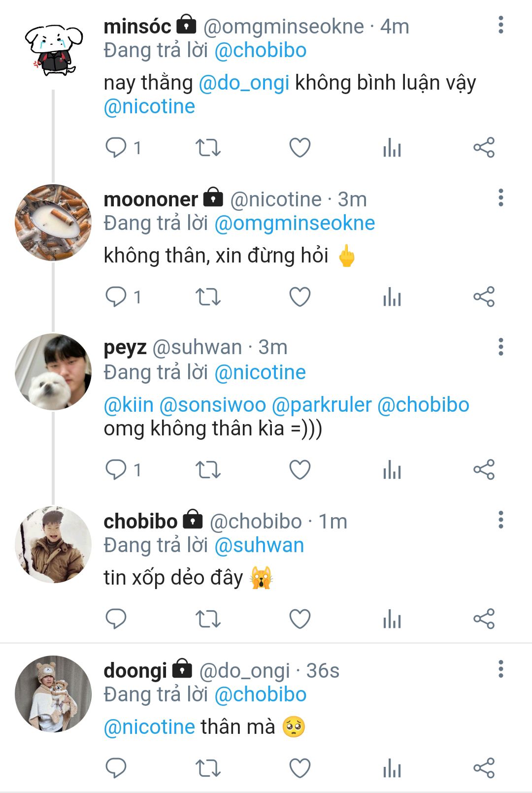Open moononer's cigarette profile picture

click(53, 223)
